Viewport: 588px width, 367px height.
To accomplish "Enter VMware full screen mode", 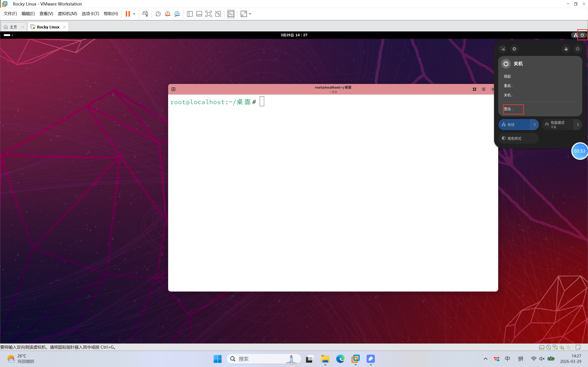I will (x=209, y=14).
